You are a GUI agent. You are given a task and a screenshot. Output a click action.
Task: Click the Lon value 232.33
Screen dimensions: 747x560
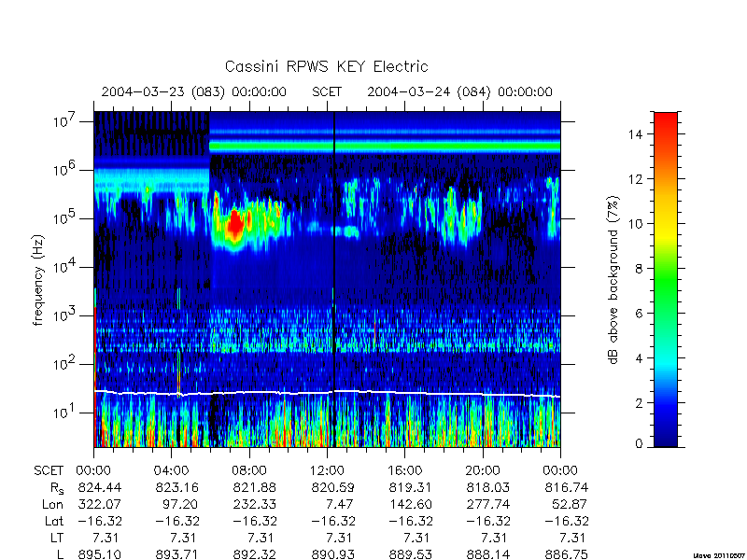coord(254,504)
